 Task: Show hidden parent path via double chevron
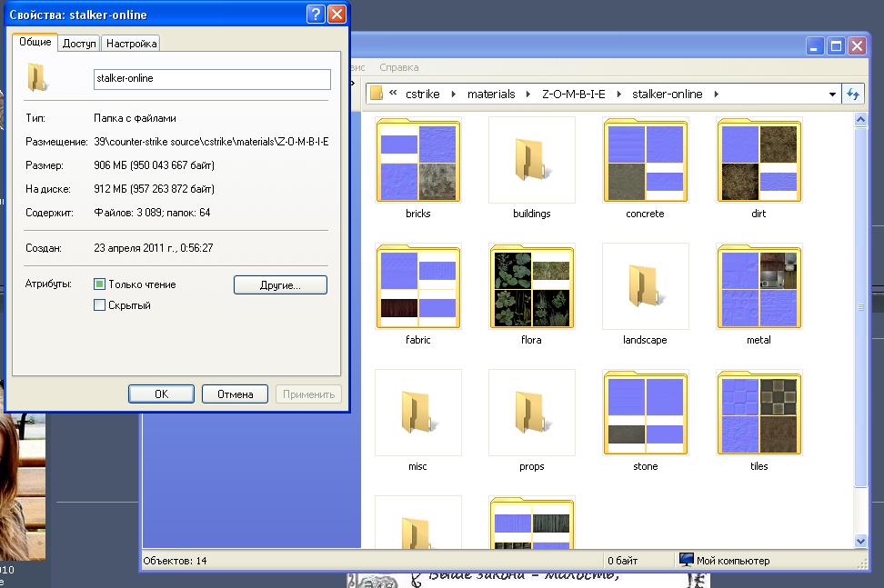[x=393, y=93]
